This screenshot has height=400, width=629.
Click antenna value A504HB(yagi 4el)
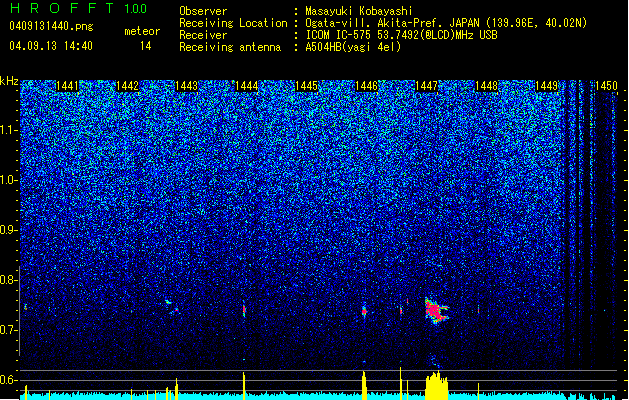click(353, 47)
